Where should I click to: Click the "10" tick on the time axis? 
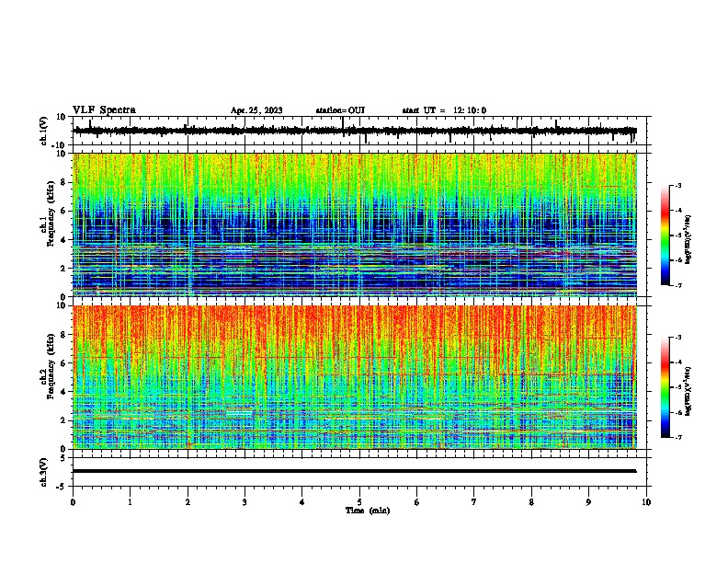(646, 502)
